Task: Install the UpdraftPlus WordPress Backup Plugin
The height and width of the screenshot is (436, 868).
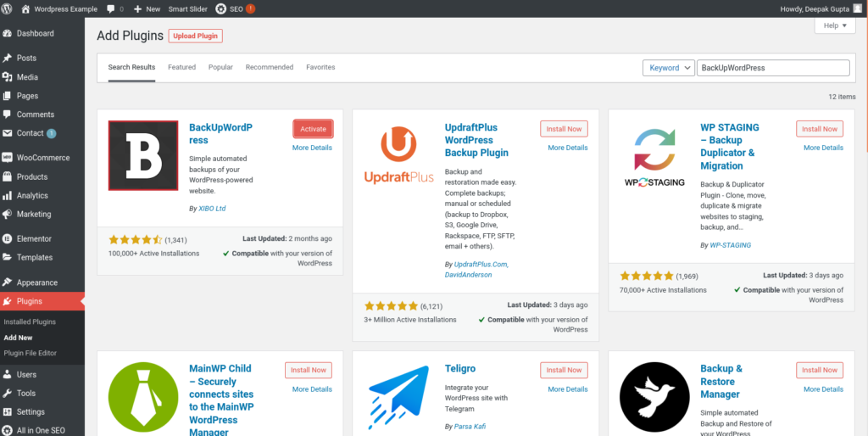Action: click(564, 129)
